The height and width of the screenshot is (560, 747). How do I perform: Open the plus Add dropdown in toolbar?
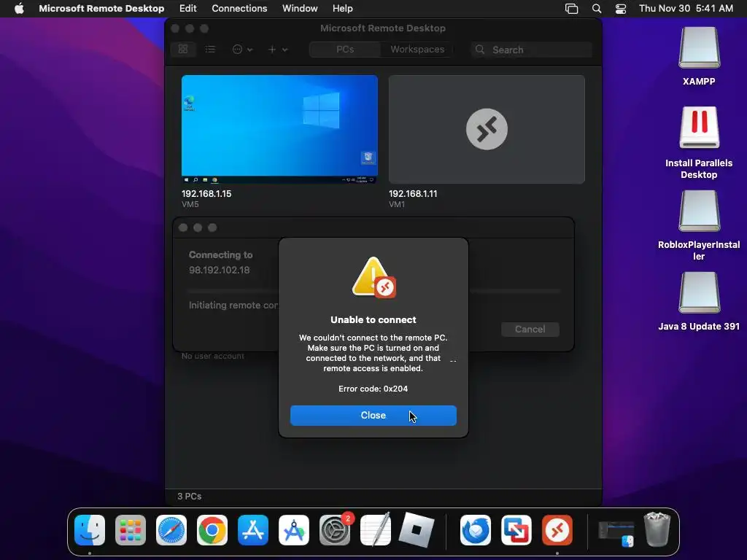278,49
